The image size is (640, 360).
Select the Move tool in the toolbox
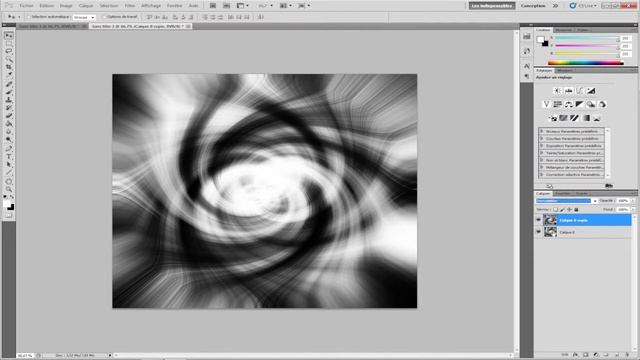point(9,36)
